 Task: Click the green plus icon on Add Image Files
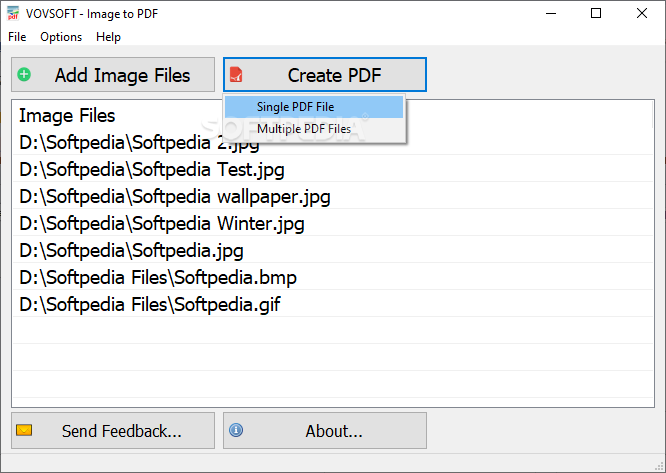tap(24, 74)
